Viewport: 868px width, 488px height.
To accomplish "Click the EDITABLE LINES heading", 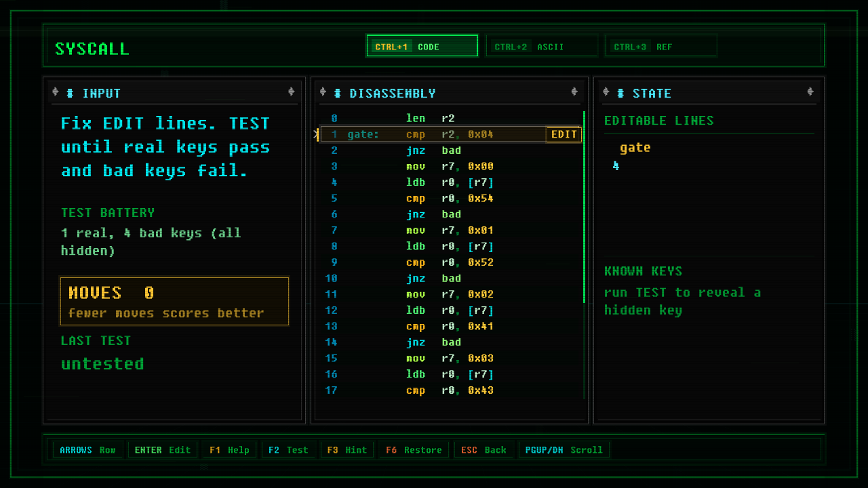I will click(x=659, y=121).
